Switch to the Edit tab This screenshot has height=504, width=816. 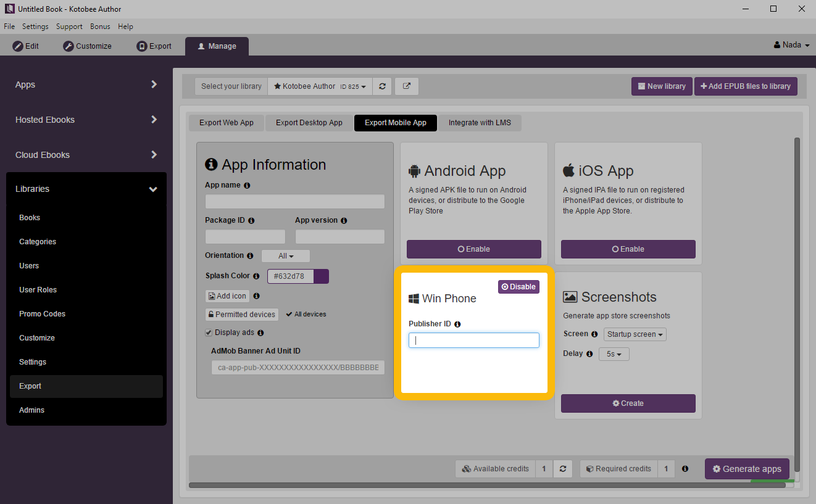click(x=26, y=46)
